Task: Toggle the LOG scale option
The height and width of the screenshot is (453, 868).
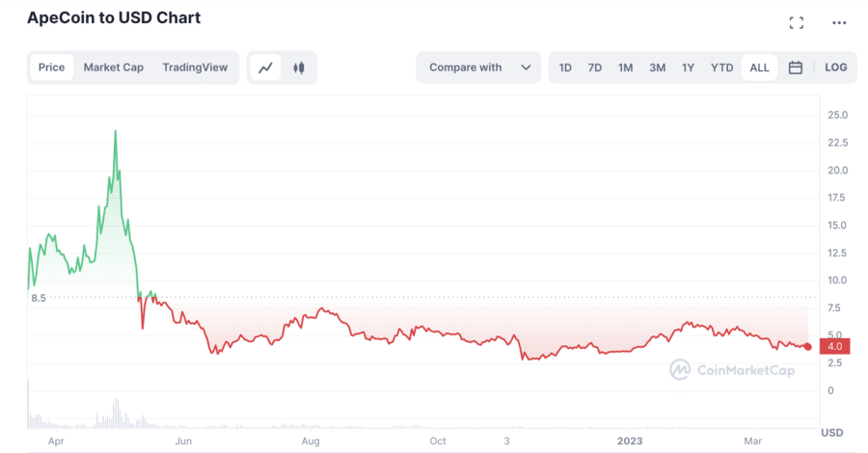Action: click(836, 67)
